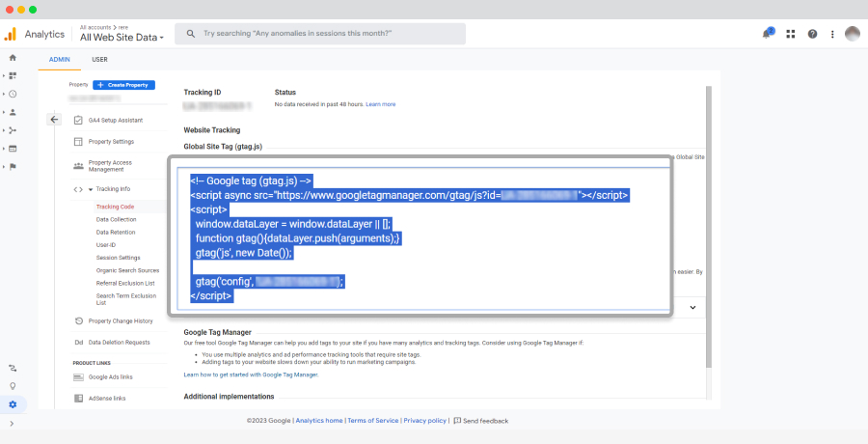Select Tracking Code menu item
The image size is (868, 444).
[115, 207]
